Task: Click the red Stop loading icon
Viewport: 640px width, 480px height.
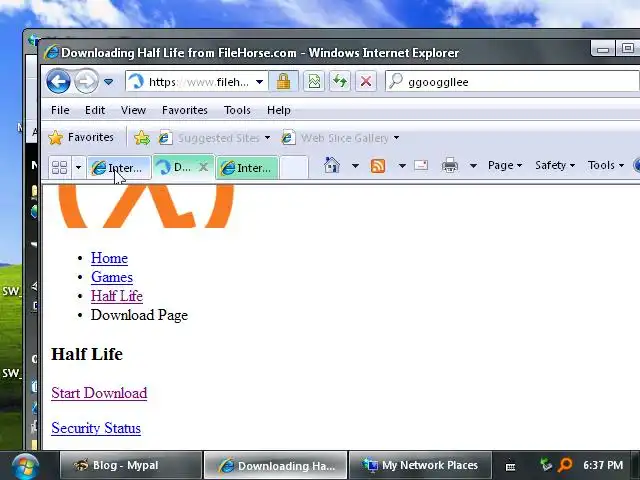Action: pyautogui.click(x=366, y=82)
